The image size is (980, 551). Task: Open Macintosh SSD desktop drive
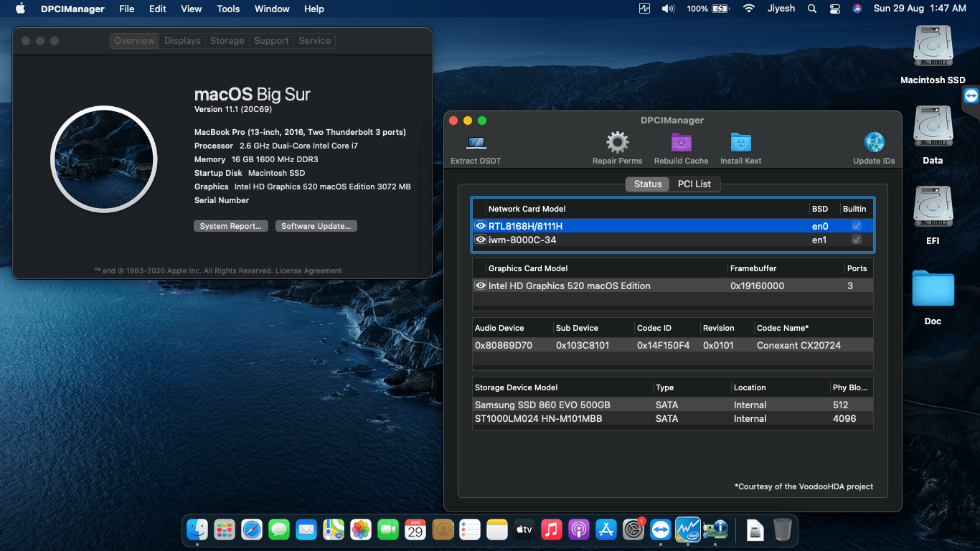tap(933, 47)
